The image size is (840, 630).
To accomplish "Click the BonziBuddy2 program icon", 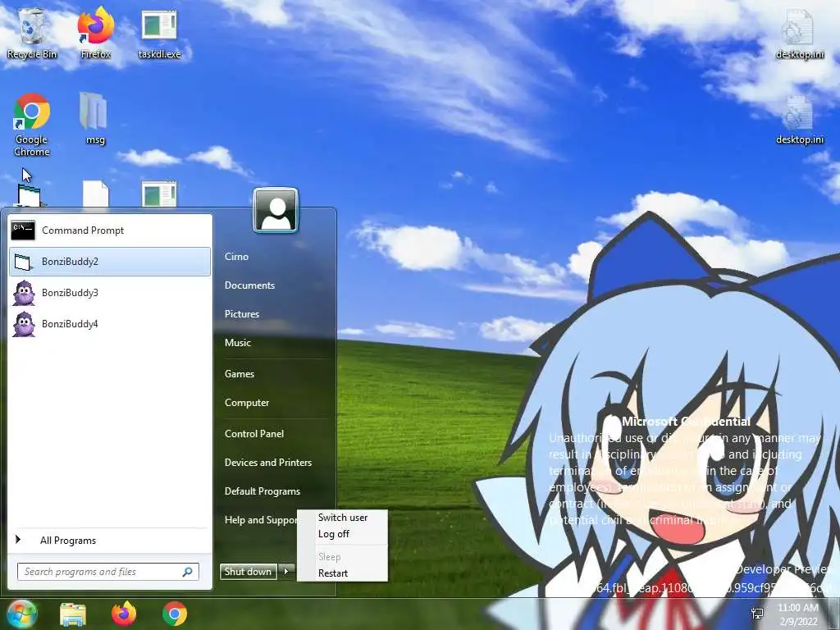I will pyautogui.click(x=23, y=262).
